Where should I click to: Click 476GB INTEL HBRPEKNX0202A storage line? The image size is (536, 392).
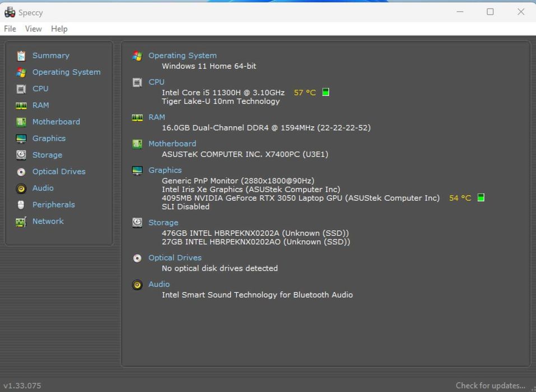(x=255, y=233)
